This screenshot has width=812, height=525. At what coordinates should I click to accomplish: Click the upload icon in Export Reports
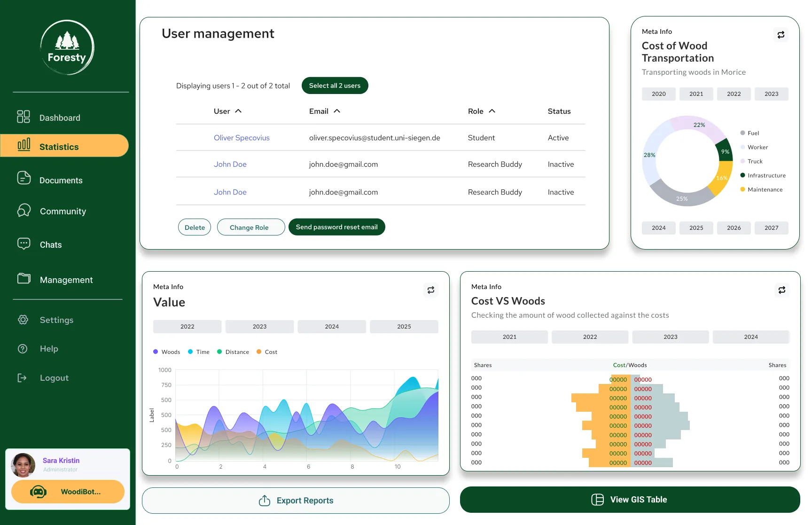(265, 501)
